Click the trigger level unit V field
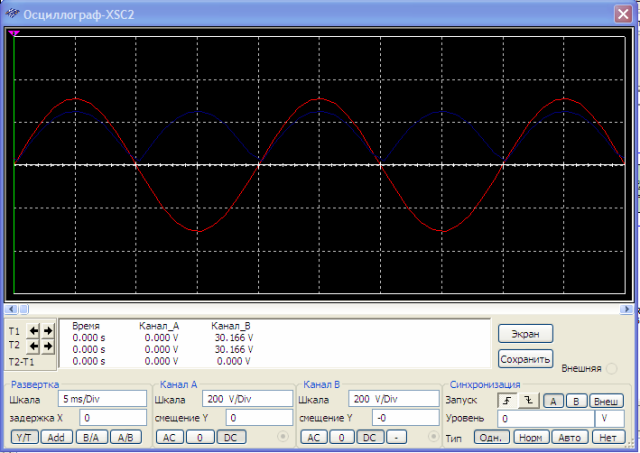This screenshot has height=453, width=640. coord(610,419)
